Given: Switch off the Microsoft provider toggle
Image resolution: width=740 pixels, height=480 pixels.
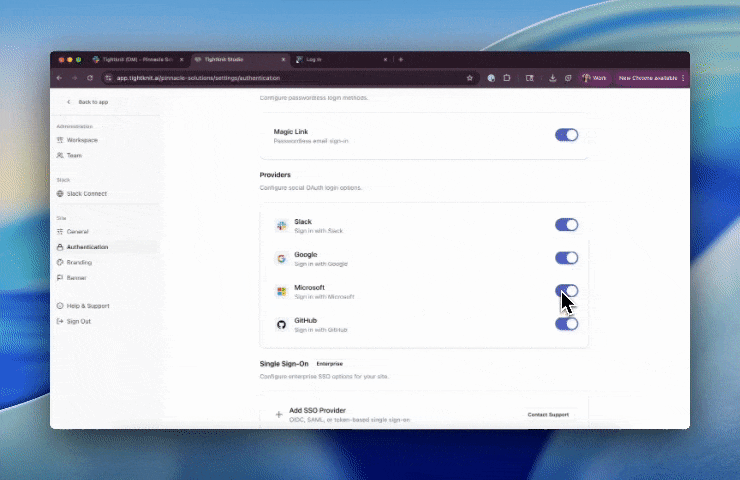Looking at the screenshot, I should 566,291.
